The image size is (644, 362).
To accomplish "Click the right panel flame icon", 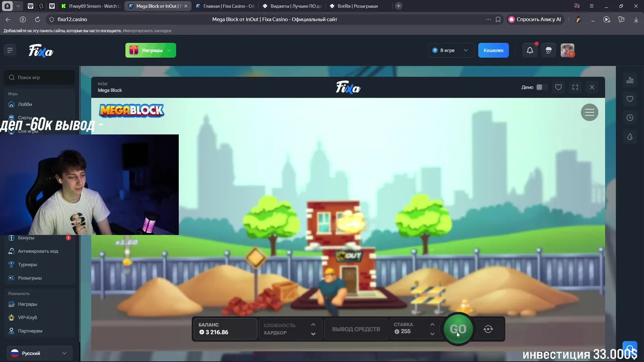I will pyautogui.click(x=629, y=137).
